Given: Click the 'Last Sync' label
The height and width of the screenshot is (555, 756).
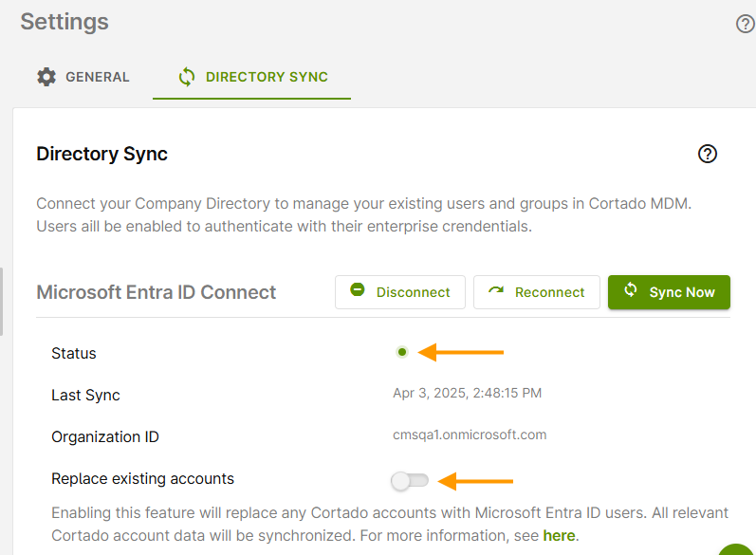Looking at the screenshot, I should click(x=85, y=396).
